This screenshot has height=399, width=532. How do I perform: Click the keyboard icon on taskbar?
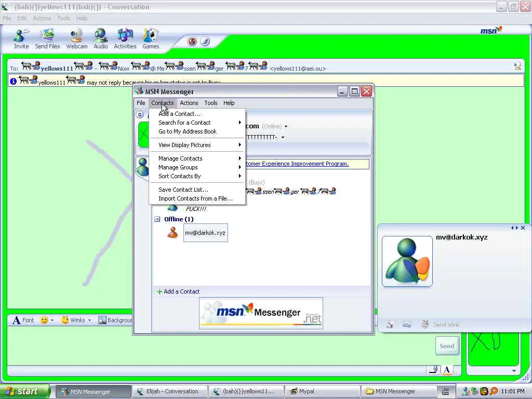tap(445, 392)
